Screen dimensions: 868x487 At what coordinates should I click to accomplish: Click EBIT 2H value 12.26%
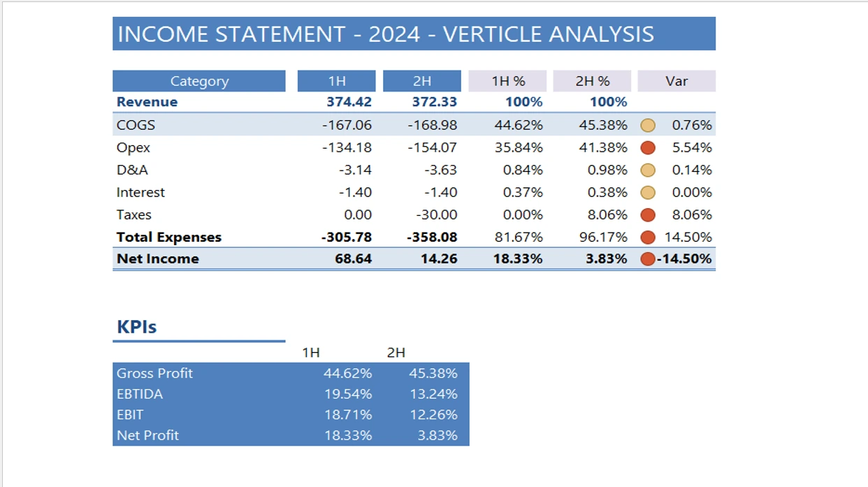click(x=433, y=415)
